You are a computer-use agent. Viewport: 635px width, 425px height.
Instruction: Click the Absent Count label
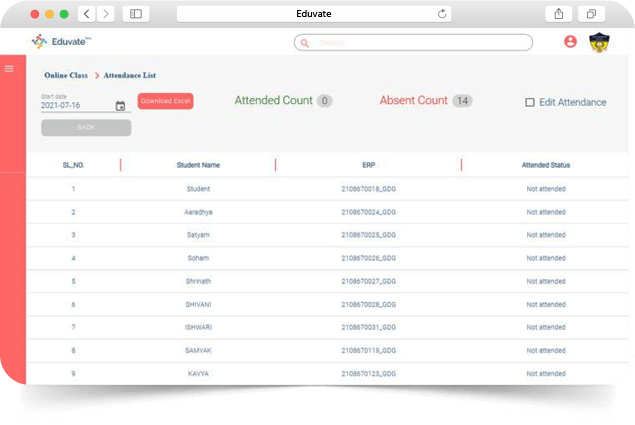point(413,100)
